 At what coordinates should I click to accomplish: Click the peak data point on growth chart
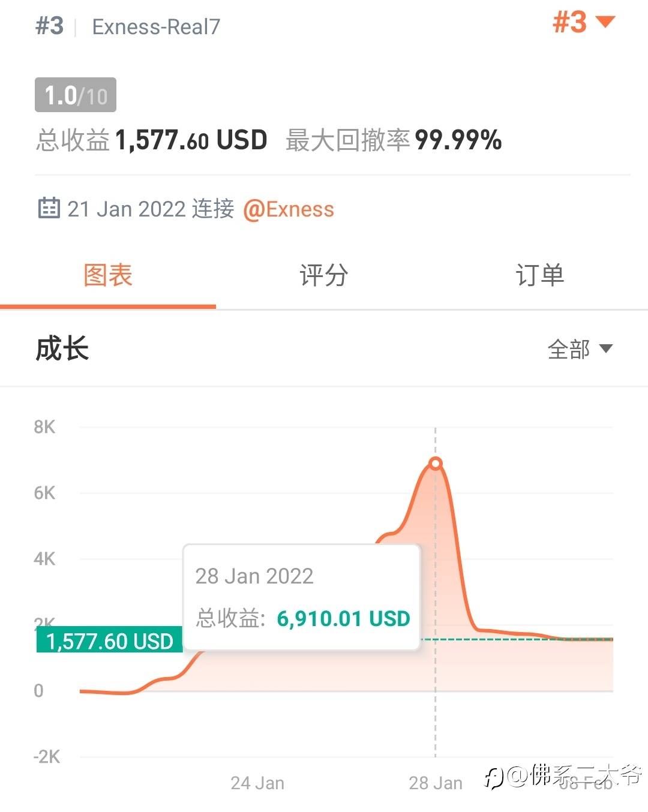(436, 463)
